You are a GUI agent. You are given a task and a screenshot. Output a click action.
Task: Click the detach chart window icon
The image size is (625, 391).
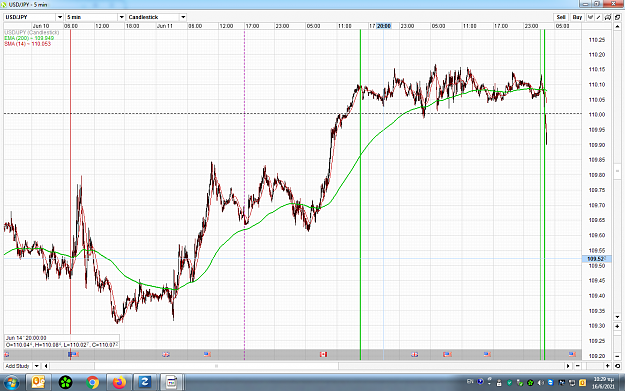(x=617, y=17)
